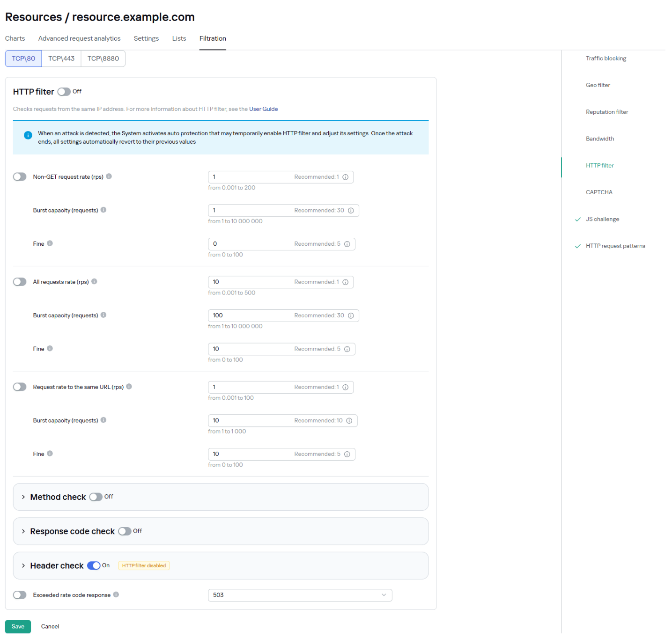
Task: Expand the Method check section chevron
Action: (23, 497)
